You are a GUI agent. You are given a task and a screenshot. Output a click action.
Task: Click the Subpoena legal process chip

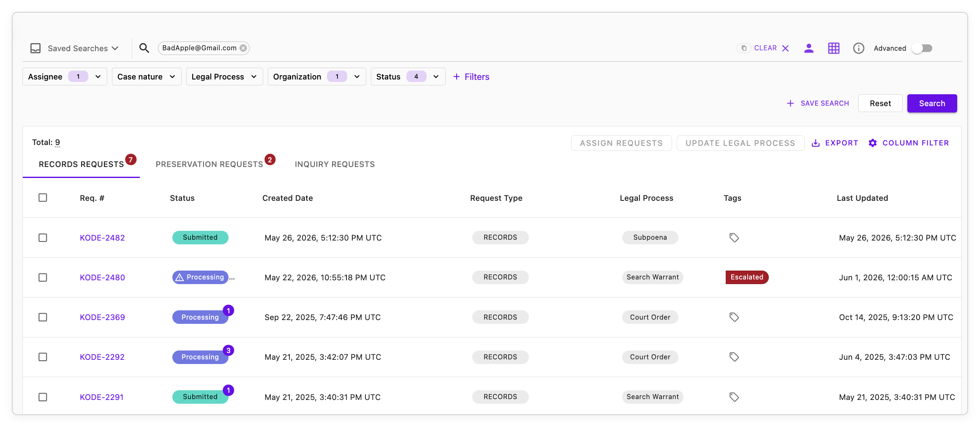pyautogui.click(x=650, y=238)
